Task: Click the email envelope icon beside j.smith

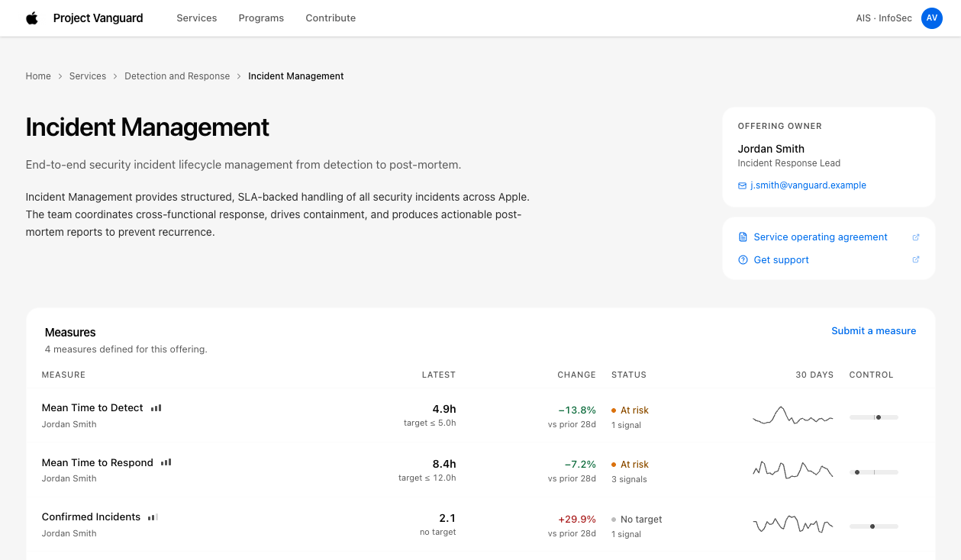Action: click(x=742, y=185)
